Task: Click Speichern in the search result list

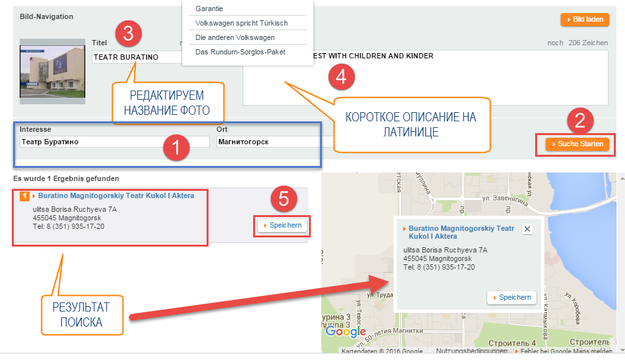Action: (x=283, y=226)
